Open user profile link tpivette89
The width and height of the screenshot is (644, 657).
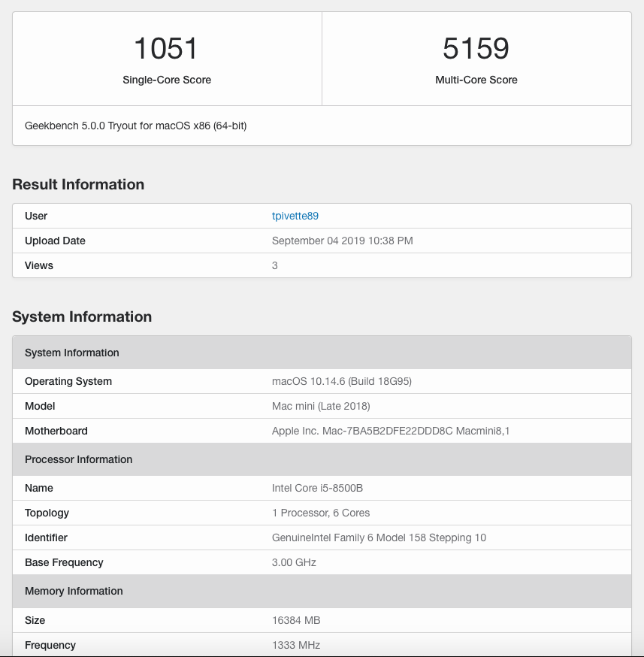tap(295, 216)
